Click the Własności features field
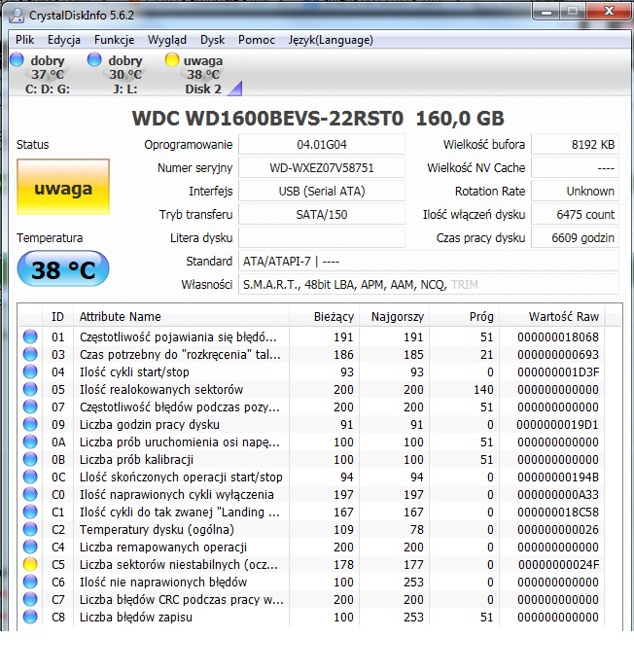The width and height of the screenshot is (634, 672). point(429,284)
